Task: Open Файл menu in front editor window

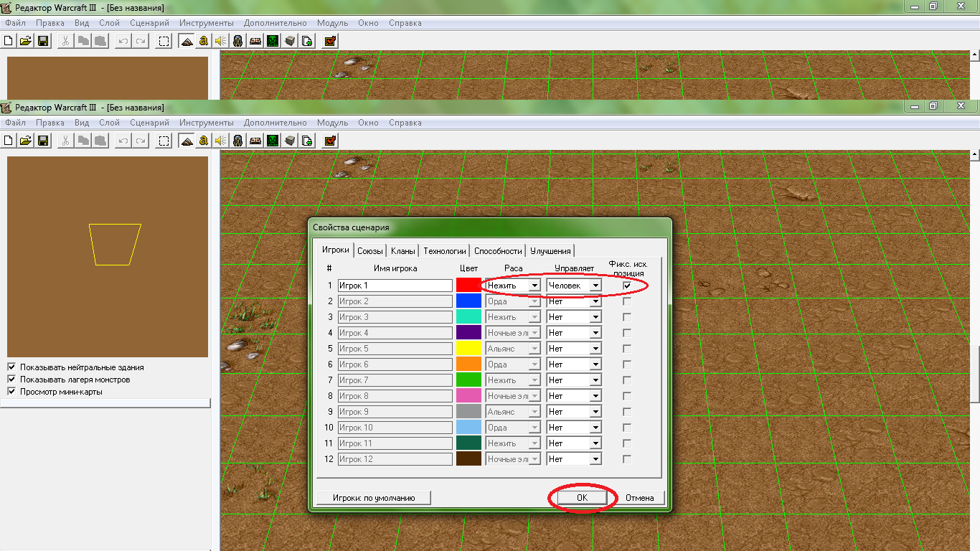Action: (15, 123)
